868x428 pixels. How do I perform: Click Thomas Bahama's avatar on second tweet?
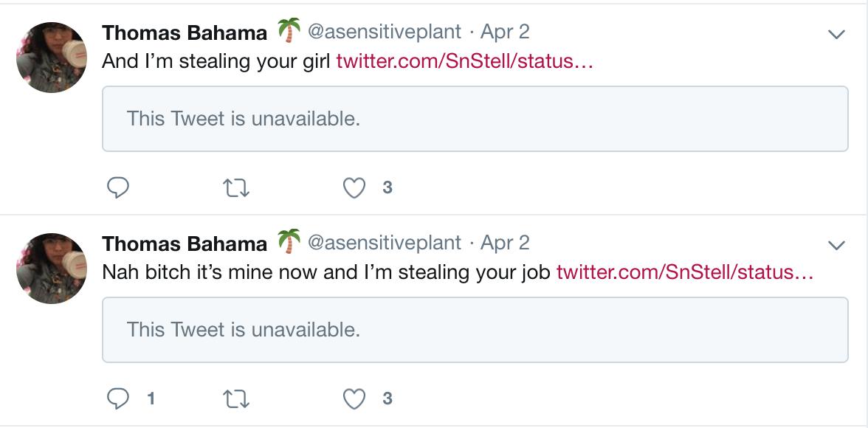click(52, 269)
